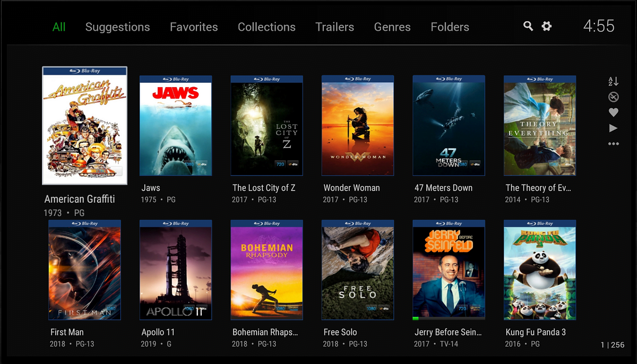This screenshot has width=637, height=364.
Task: Open the search magnifier icon
Action: (x=528, y=27)
